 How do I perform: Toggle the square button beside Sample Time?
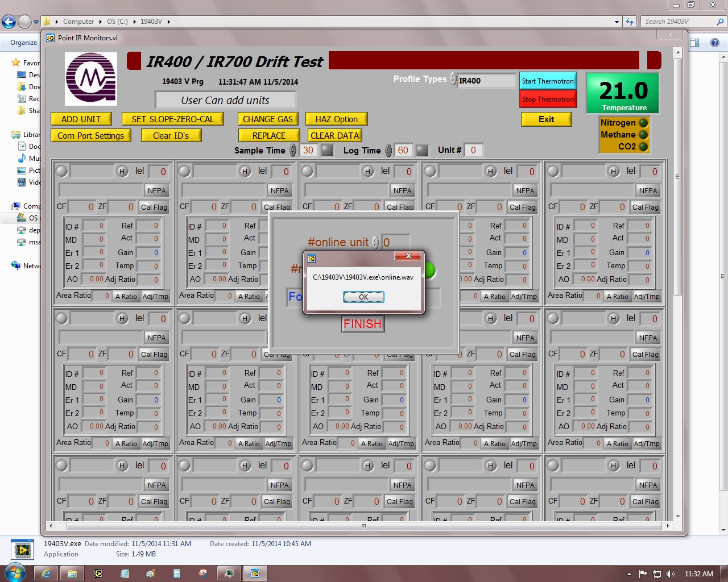327,150
